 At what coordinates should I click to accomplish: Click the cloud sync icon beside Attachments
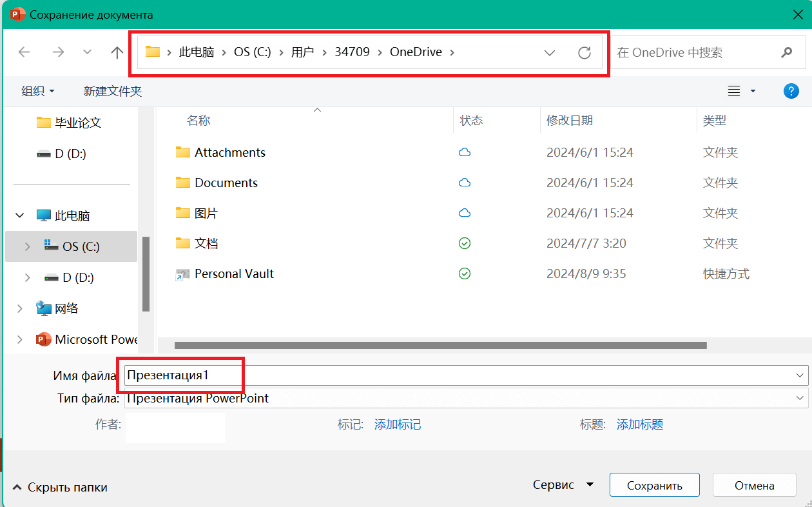click(465, 152)
